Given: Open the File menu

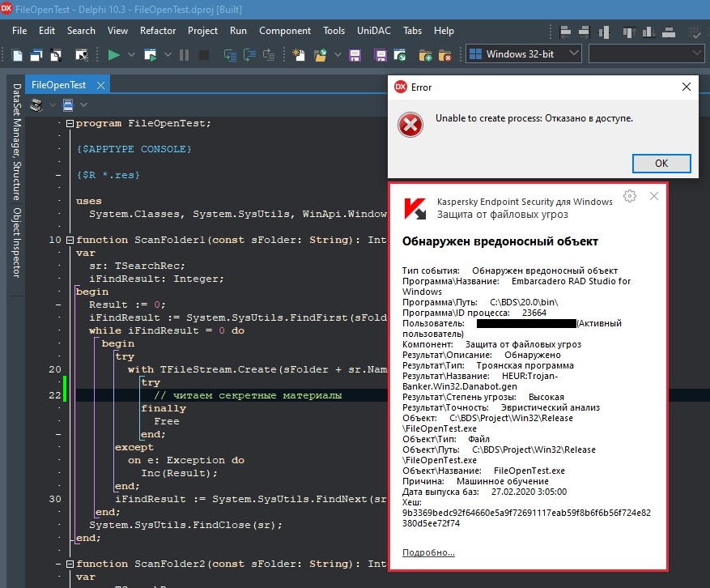Looking at the screenshot, I should (19, 31).
